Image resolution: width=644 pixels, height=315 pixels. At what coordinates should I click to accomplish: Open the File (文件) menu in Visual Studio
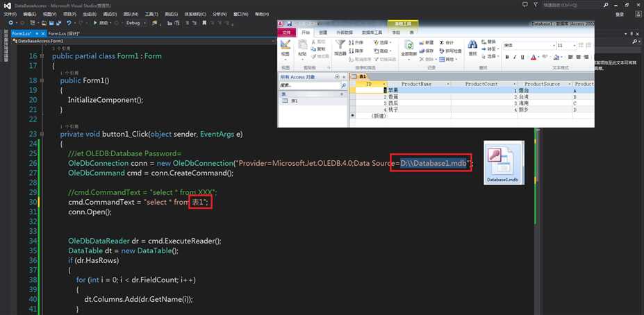point(10,14)
